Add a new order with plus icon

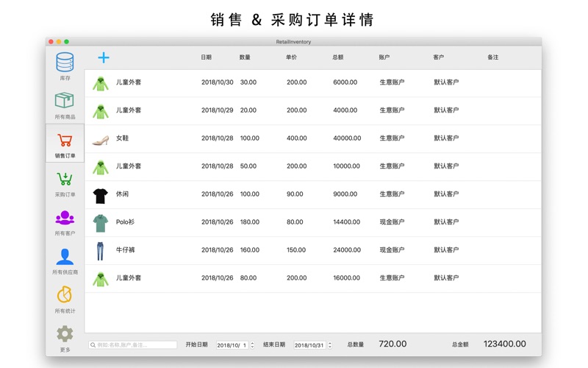pyautogui.click(x=104, y=57)
